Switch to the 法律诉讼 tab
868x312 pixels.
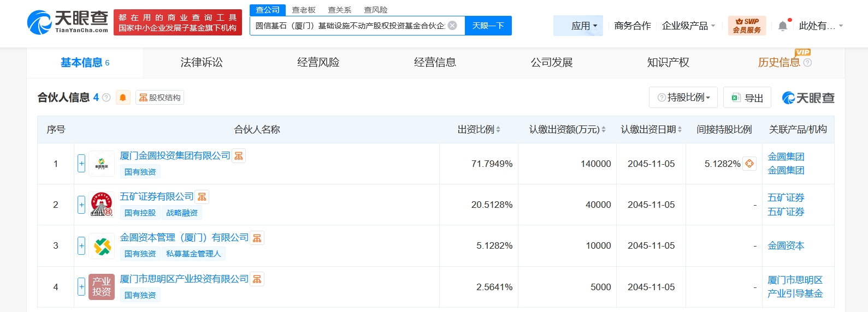(202, 63)
